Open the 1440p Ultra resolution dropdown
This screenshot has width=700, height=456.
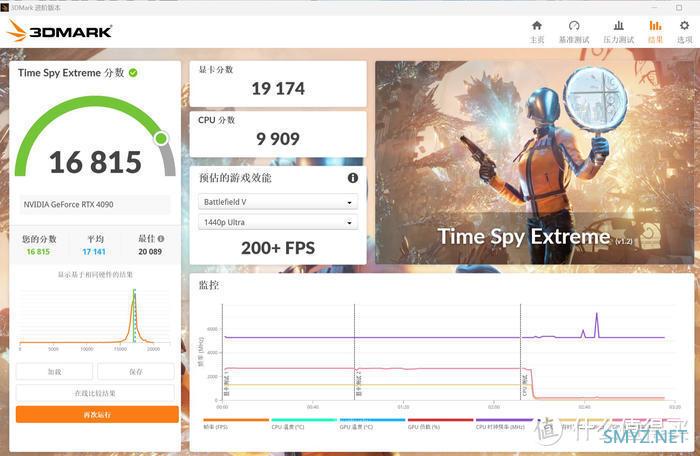(x=278, y=222)
